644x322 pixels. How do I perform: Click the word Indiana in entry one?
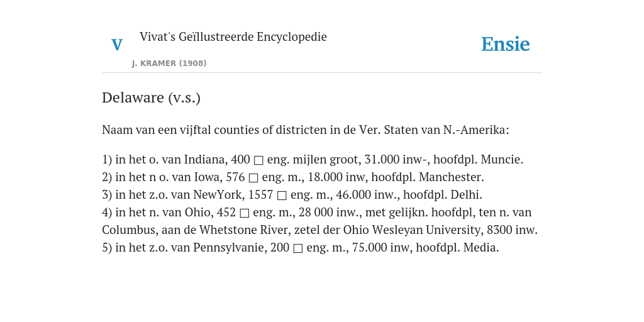coord(206,159)
